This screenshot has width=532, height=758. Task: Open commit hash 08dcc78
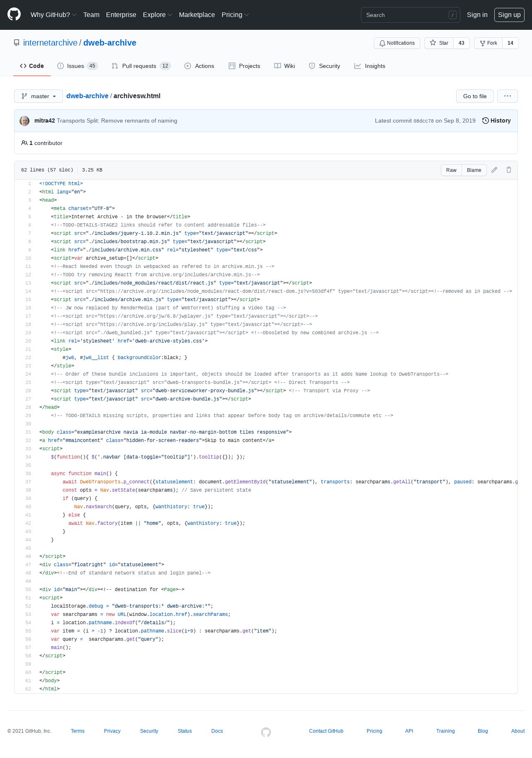point(423,121)
